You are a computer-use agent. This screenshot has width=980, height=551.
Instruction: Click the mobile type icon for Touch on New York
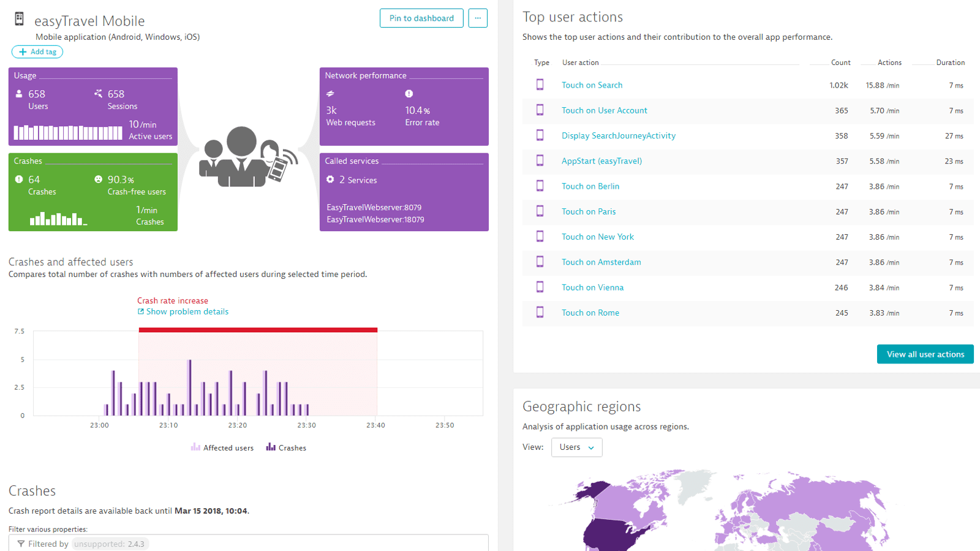click(x=540, y=237)
